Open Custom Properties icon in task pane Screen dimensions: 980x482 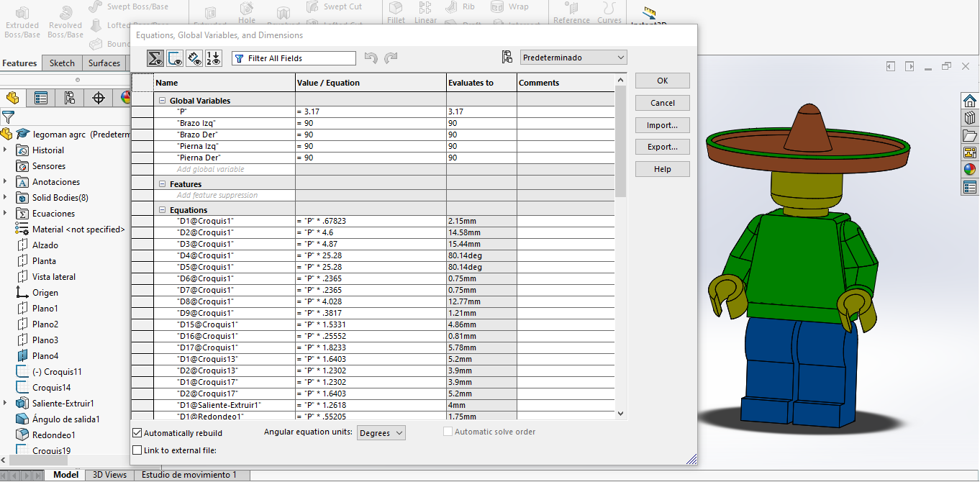click(x=970, y=187)
